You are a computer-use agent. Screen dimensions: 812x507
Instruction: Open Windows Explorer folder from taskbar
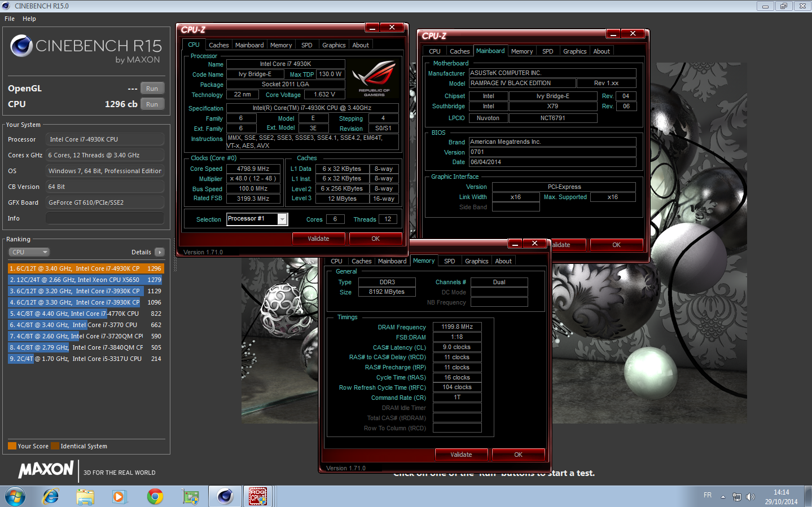point(85,496)
